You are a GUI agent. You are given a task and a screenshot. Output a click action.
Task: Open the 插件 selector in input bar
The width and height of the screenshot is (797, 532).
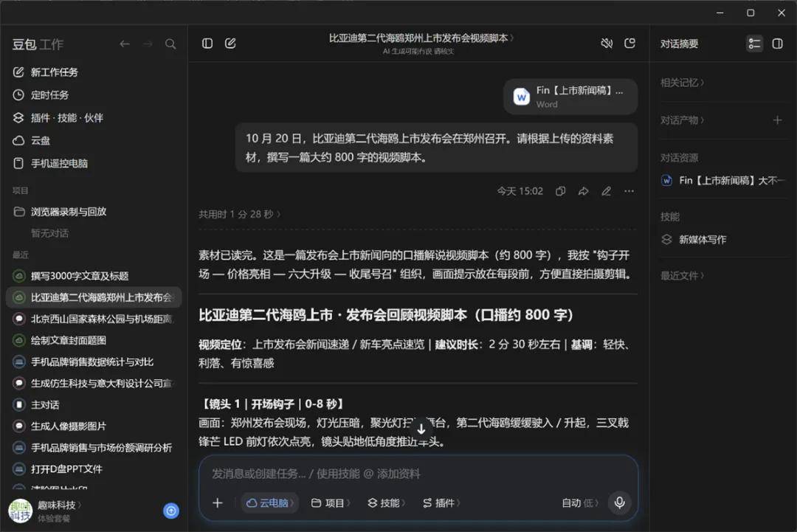tap(441, 503)
